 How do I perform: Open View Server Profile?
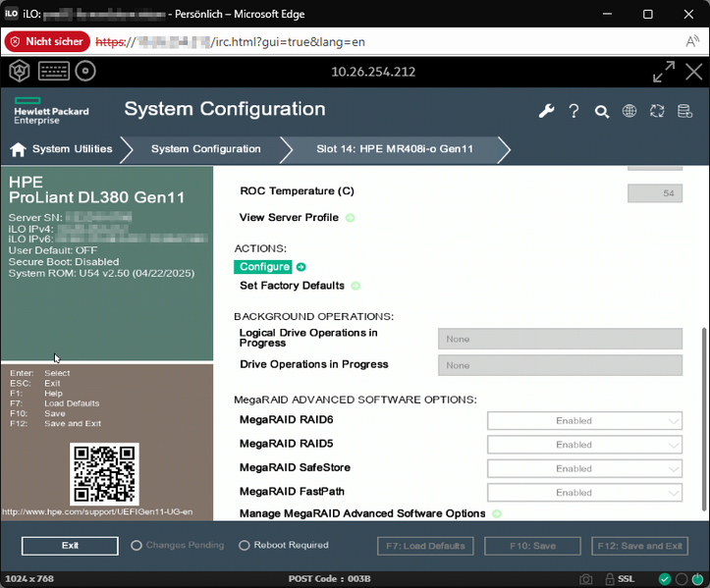click(x=289, y=218)
